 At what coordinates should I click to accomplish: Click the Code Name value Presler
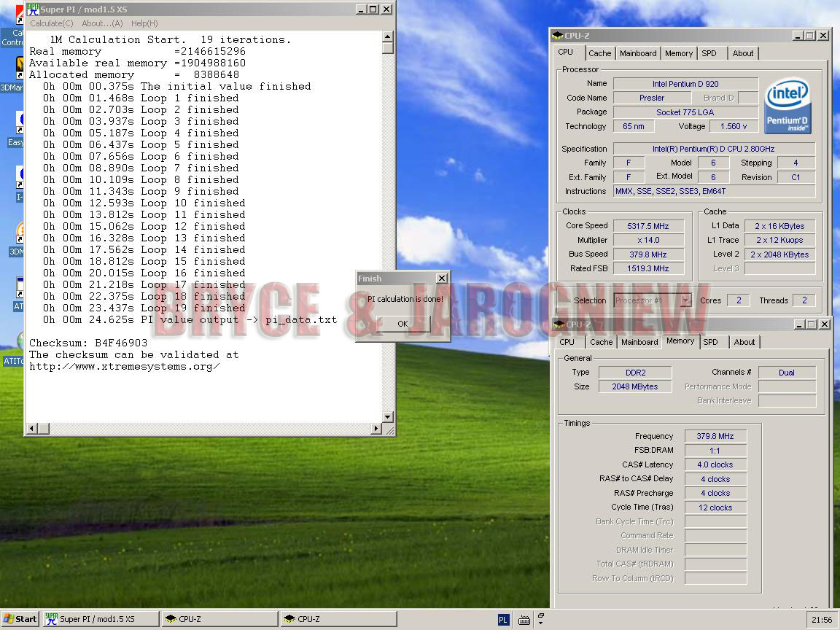[652, 98]
